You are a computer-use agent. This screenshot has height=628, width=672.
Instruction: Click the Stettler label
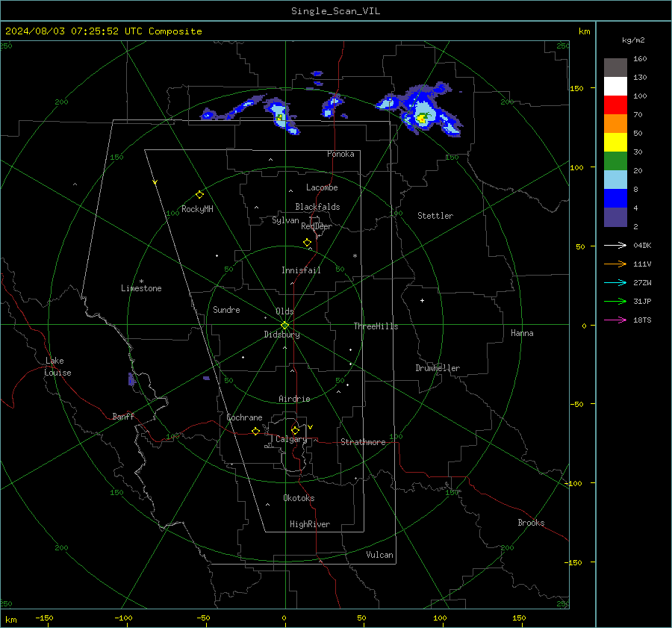(435, 216)
